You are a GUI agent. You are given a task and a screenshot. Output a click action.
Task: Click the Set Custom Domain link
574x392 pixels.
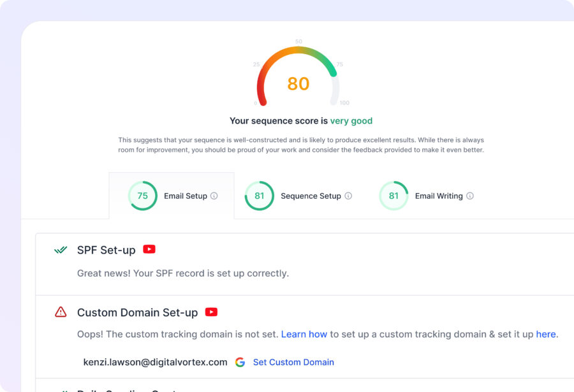(x=293, y=362)
